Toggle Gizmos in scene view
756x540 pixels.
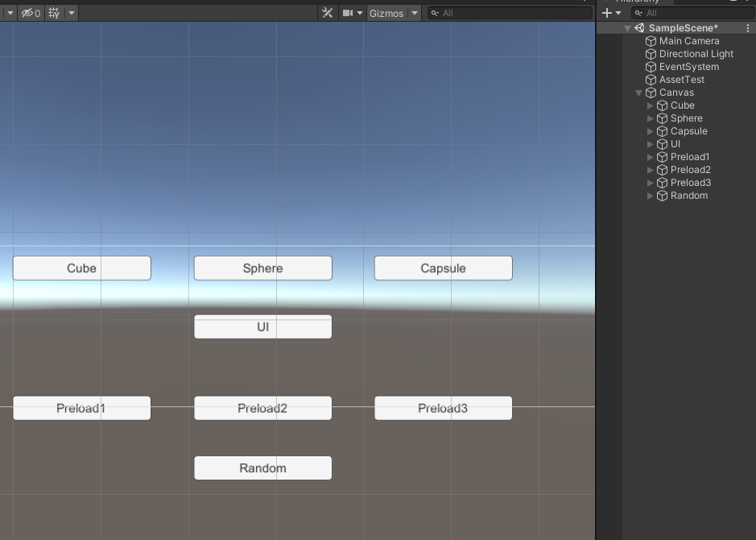tap(386, 14)
